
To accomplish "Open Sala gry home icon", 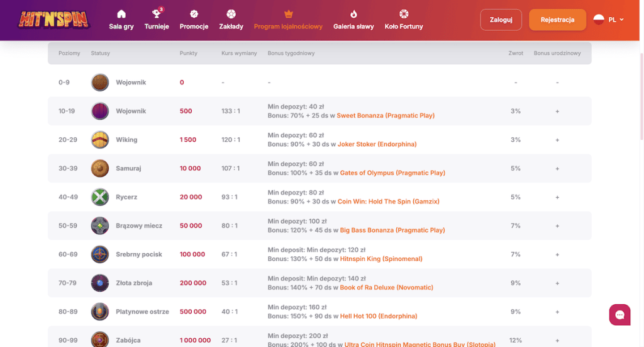I will pyautogui.click(x=121, y=14).
